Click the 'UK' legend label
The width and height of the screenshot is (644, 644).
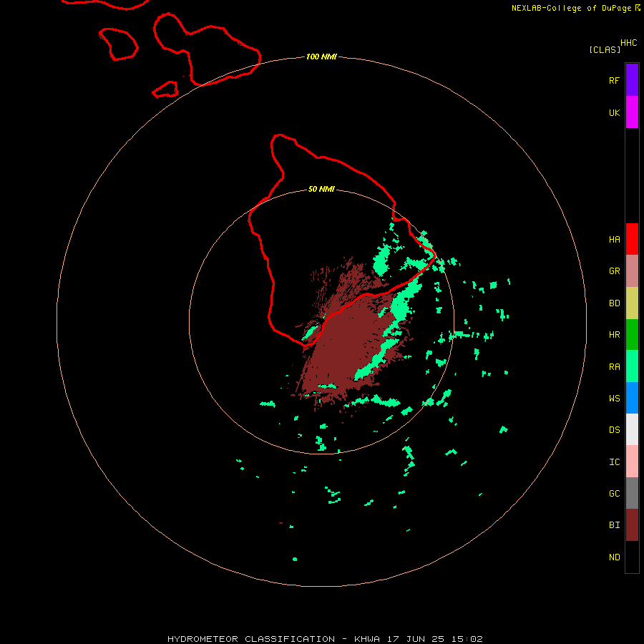[614, 113]
